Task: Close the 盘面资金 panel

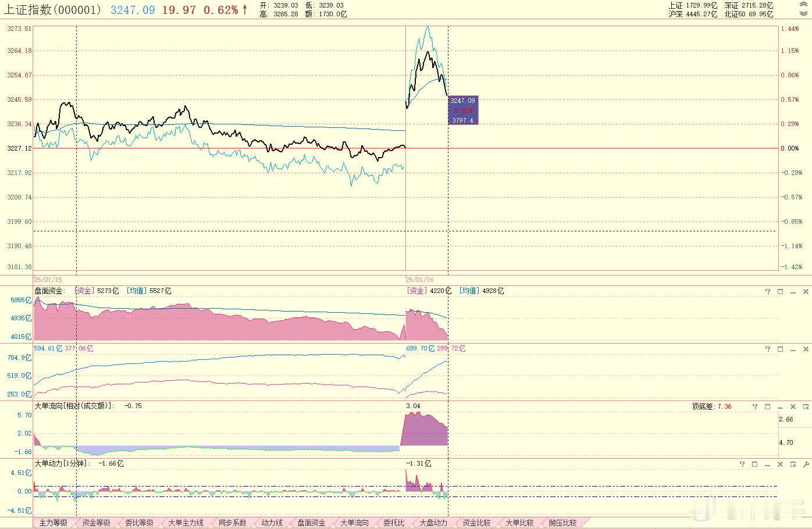Action: [x=806, y=291]
